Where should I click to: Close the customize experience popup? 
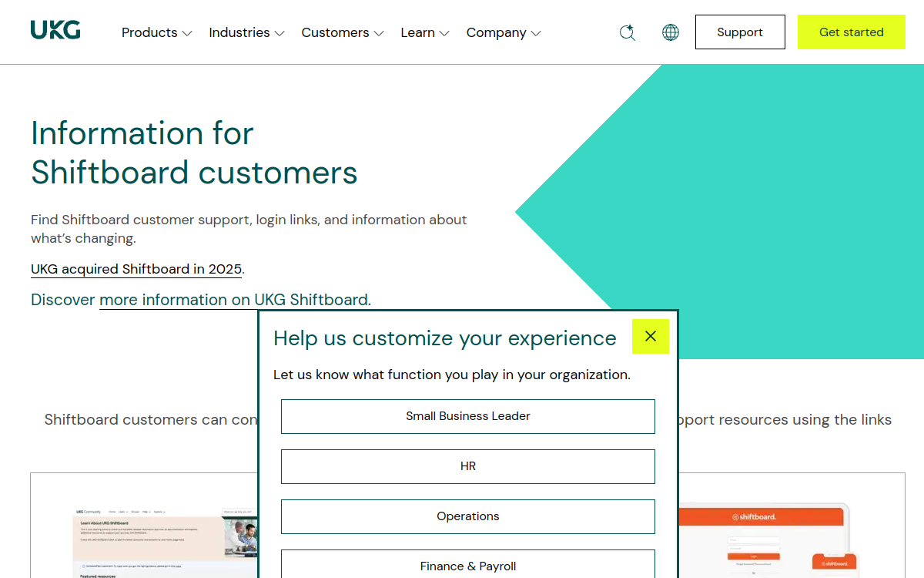pos(651,337)
